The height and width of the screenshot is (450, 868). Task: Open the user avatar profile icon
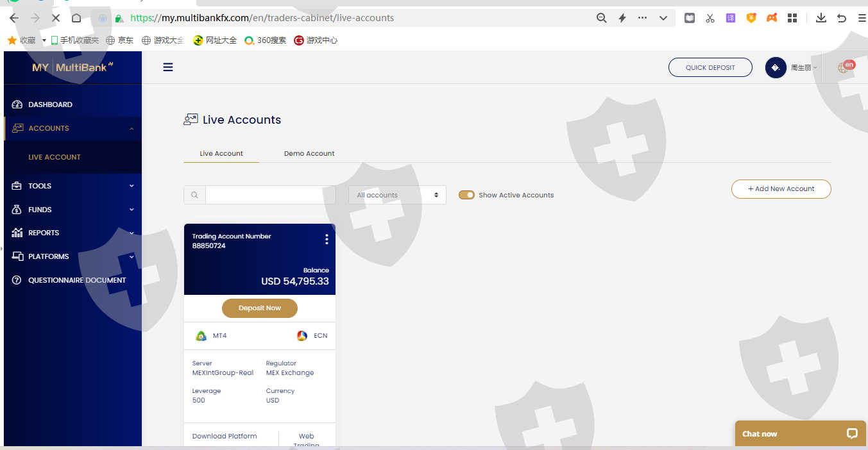point(776,67)
